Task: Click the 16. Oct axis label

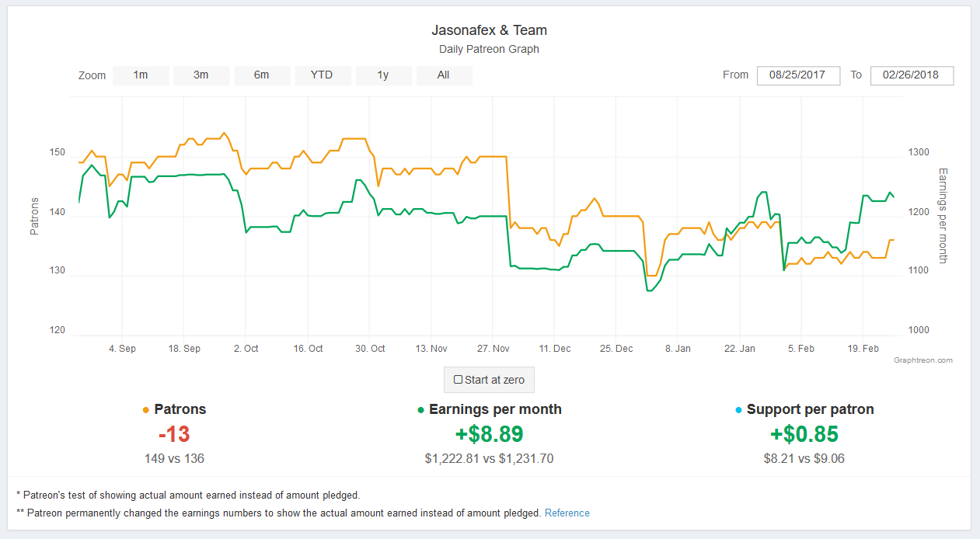Action: [308, 349]
